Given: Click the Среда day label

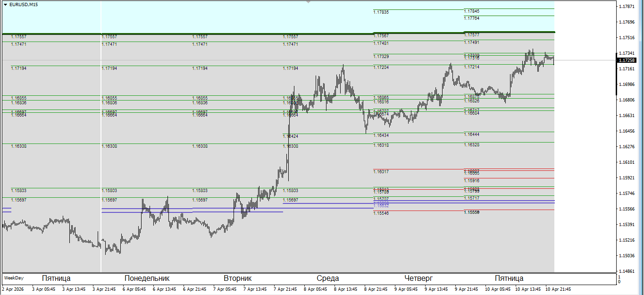Looking at the screenshot, I should [327, 278].
